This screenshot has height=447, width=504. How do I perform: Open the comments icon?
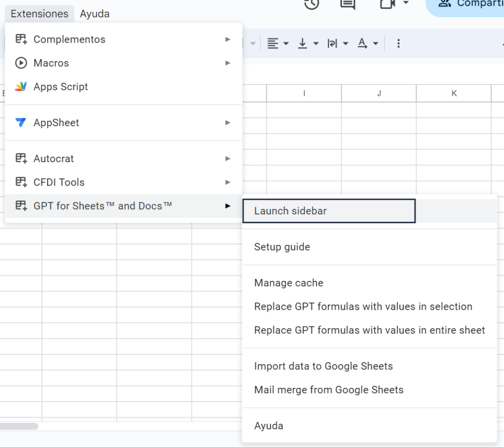coord(348,4)
